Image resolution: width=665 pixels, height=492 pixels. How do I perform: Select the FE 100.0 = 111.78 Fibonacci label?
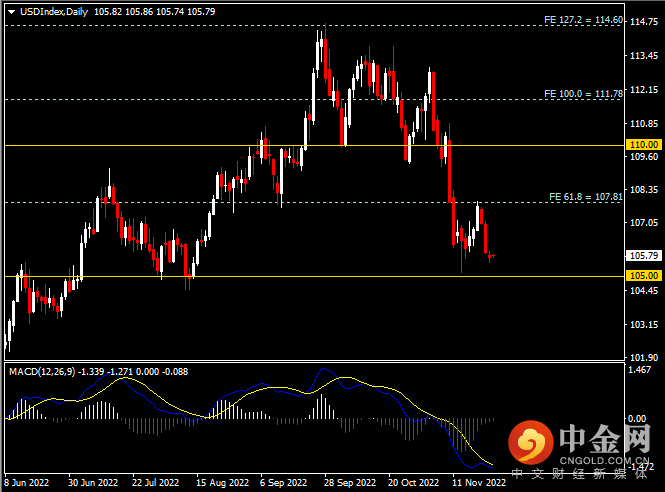pyautogui.click(x=583, y=93)
